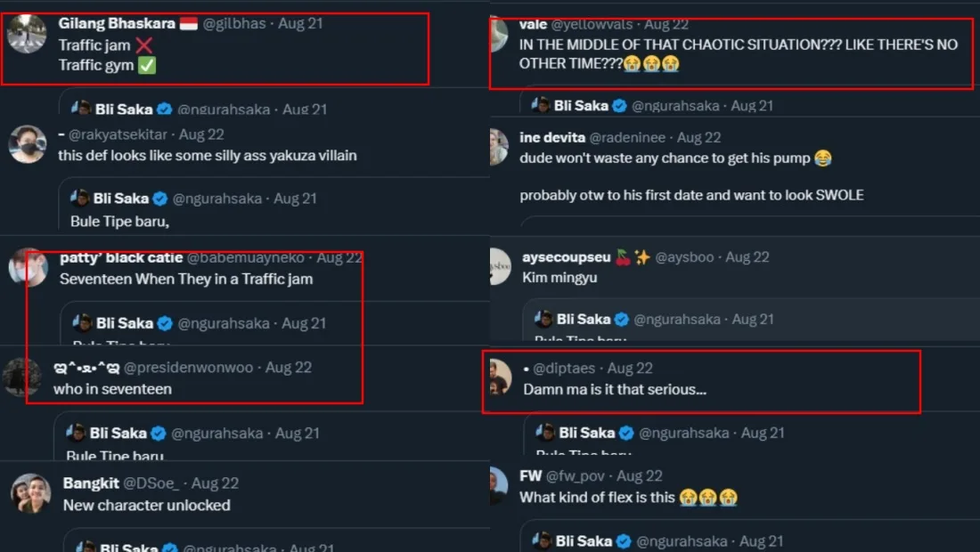The image size is (980, 552).
Task: Click the avatar beside Bangkit's tweet
Action: [x=30, y=493]
